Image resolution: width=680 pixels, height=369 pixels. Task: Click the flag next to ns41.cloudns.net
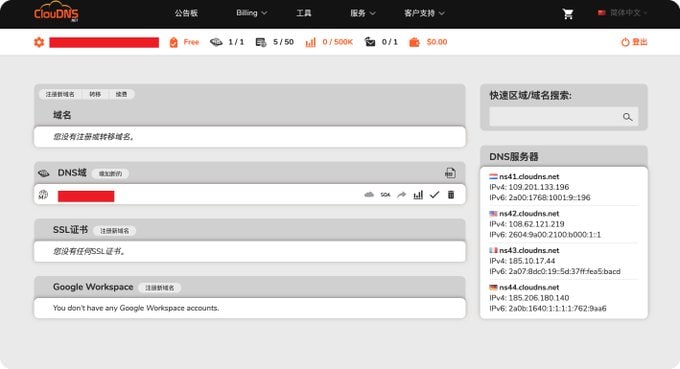click(x=493, y=176)
